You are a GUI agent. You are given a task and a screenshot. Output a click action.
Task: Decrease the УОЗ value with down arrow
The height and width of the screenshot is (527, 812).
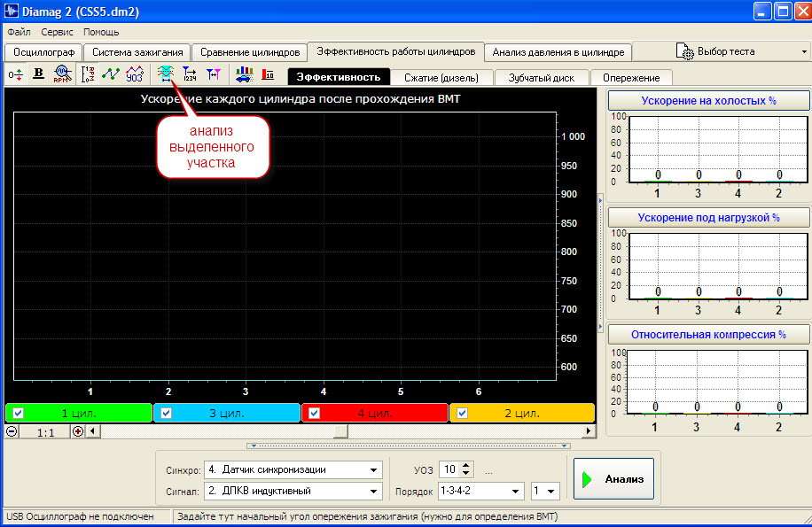466,474
